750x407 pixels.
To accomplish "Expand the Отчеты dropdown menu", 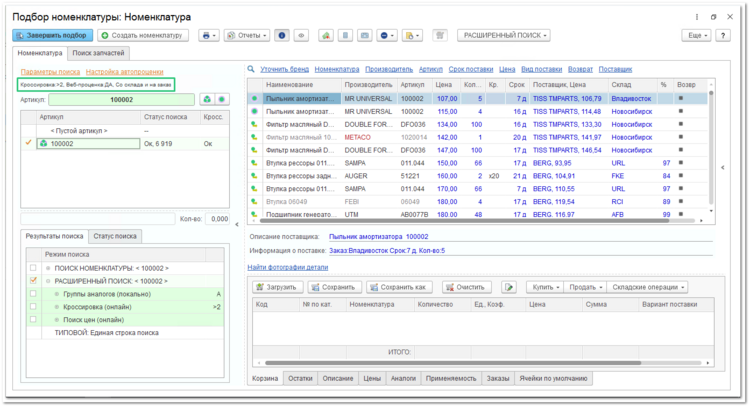I will (247, 35).
